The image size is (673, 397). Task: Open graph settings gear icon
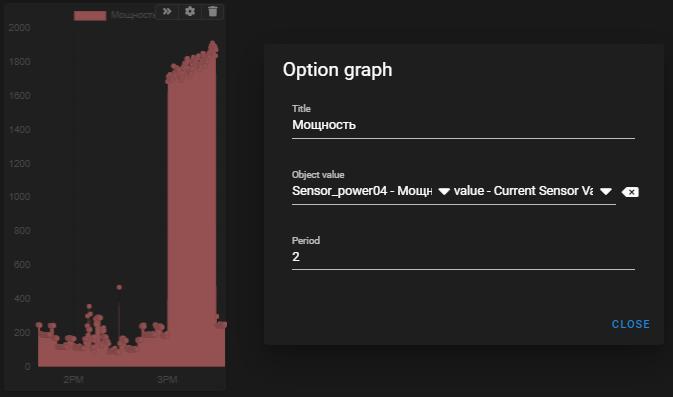coord(190,12)
